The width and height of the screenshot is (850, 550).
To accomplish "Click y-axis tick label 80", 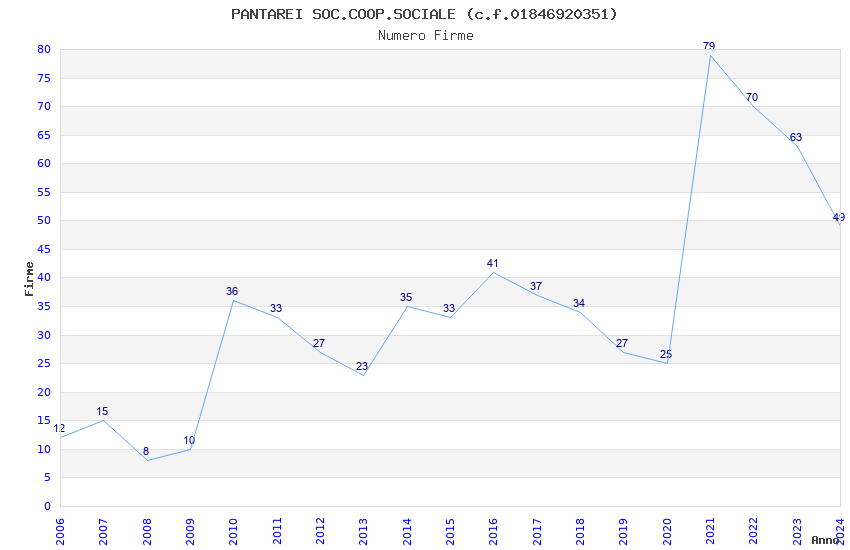I will [44, 49].
